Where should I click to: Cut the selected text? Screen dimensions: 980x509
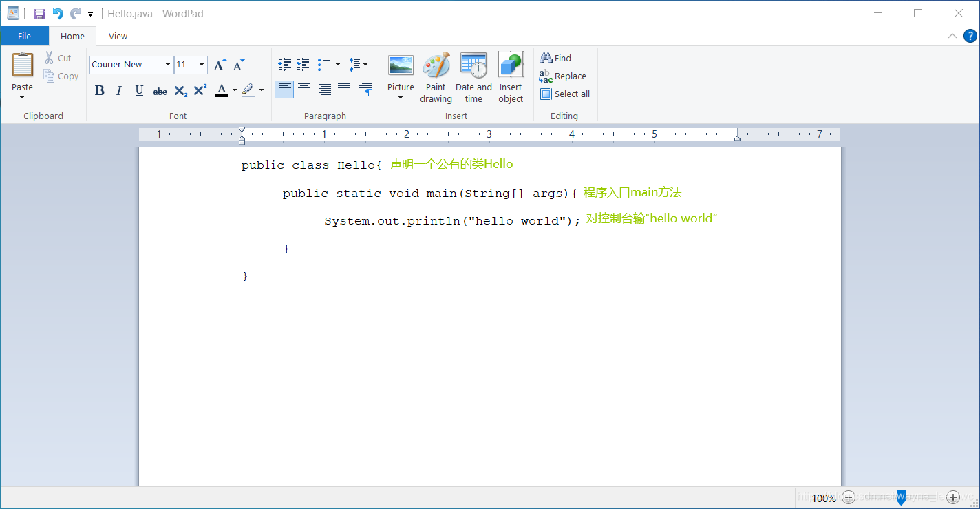tap(58, 59)
